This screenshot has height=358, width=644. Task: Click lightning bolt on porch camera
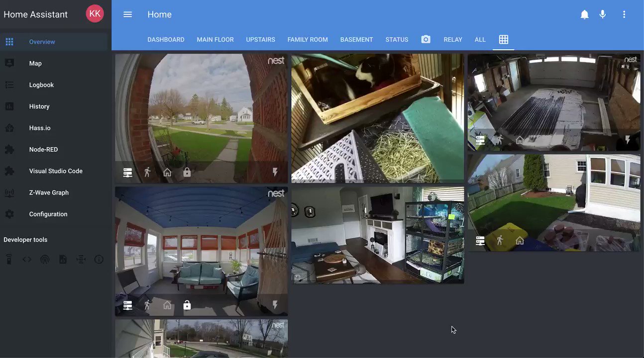[x=275, y=305]
